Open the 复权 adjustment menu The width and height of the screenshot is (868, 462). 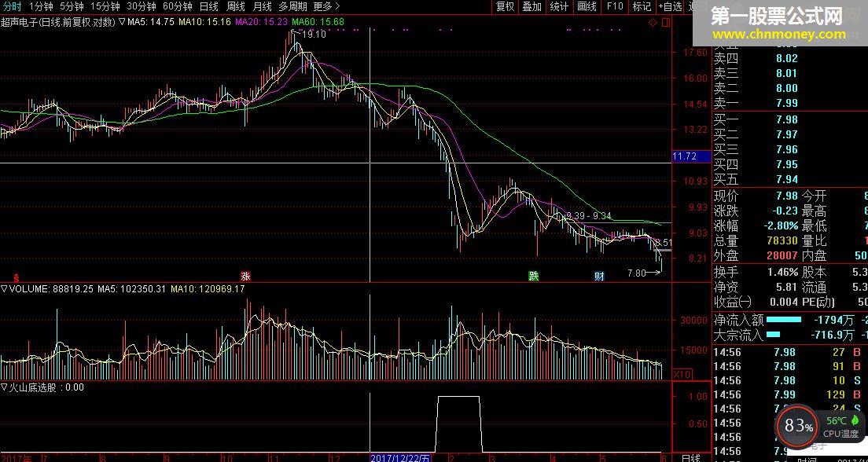click(x=505, y=6)
